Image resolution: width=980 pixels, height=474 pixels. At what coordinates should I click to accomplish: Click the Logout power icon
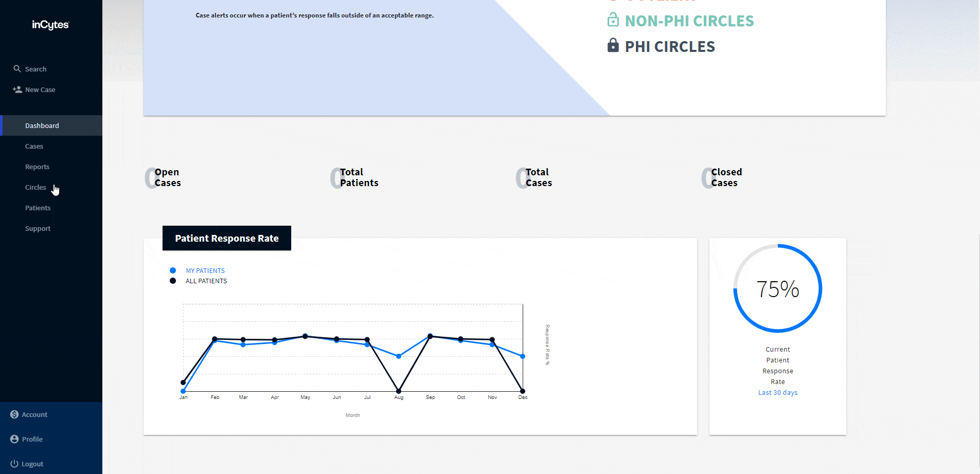(x=14, y=464)
